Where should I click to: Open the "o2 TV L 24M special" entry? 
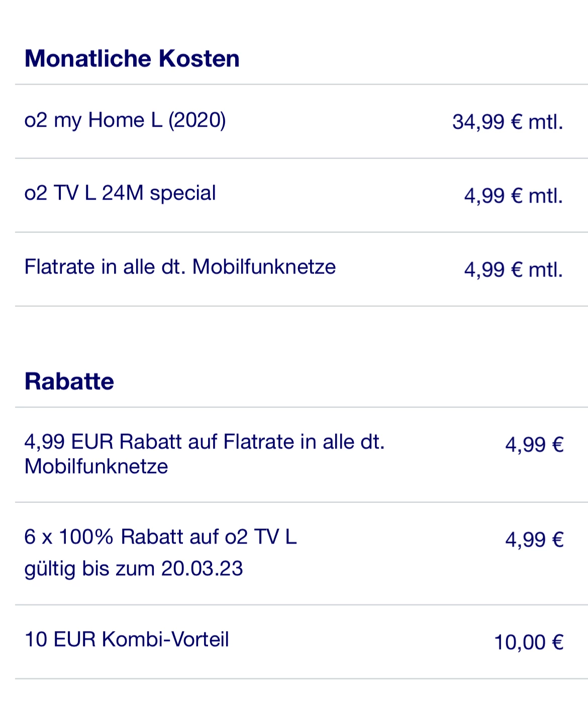(120, 194)
